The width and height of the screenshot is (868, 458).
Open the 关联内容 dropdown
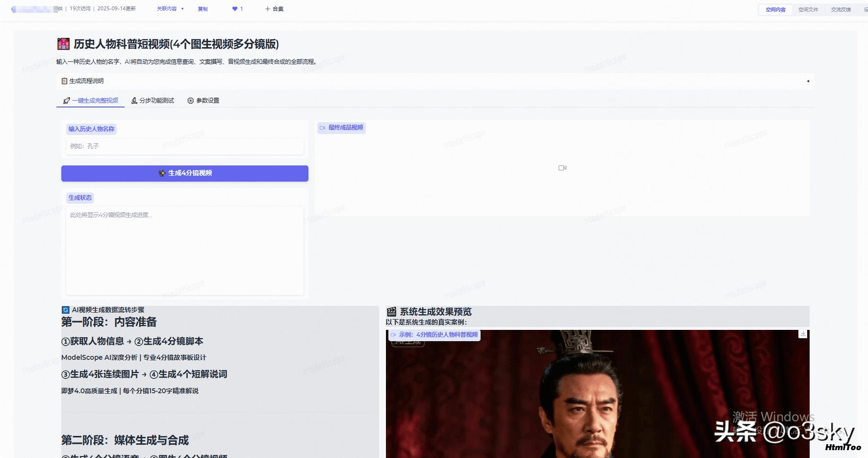(170, 9)
